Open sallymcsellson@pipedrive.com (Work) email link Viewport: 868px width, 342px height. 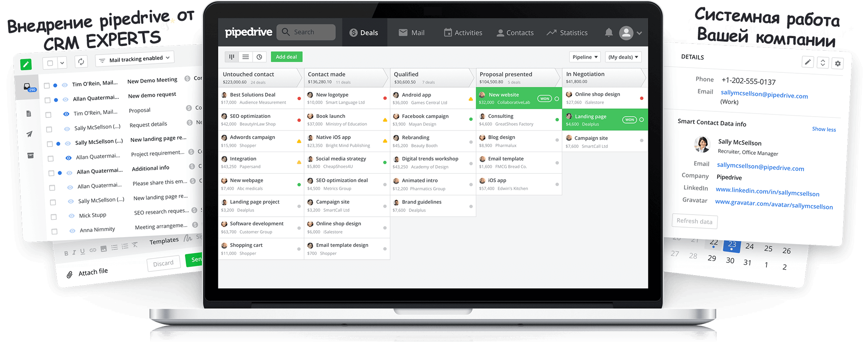click(764, 94)
